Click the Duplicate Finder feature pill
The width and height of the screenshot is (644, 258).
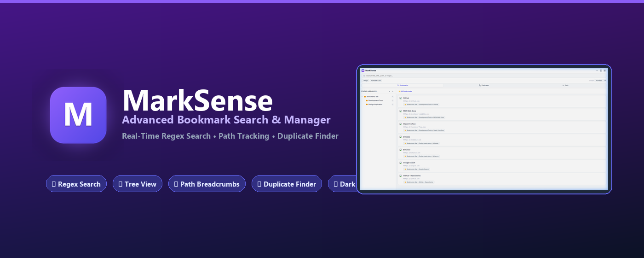click(x=287, y=184)
